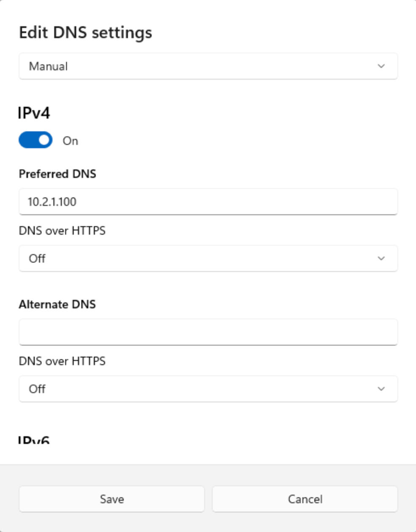416x532 pixels.
Task: Click the partially visible IPv6 heading
Action: [x=34, y=440]
